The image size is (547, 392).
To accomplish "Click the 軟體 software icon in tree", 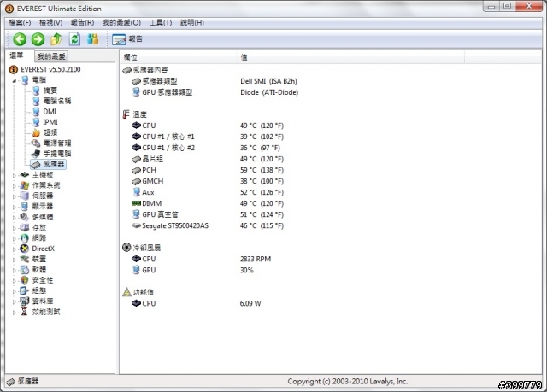I will tap(24, 269).
